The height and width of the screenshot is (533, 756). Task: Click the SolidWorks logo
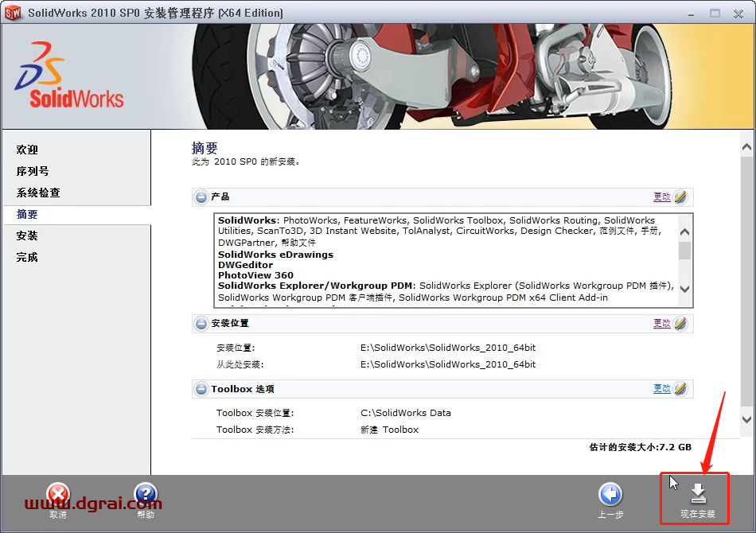(69, 76)
